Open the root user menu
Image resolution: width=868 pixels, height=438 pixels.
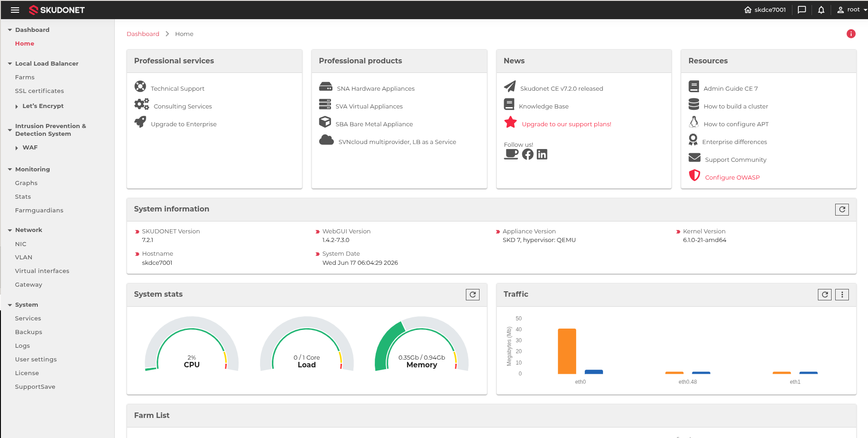tap(852, 10)
